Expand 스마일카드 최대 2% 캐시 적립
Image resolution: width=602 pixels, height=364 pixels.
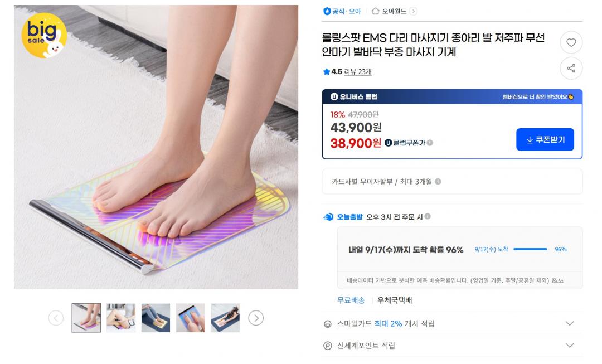(452, 324)
